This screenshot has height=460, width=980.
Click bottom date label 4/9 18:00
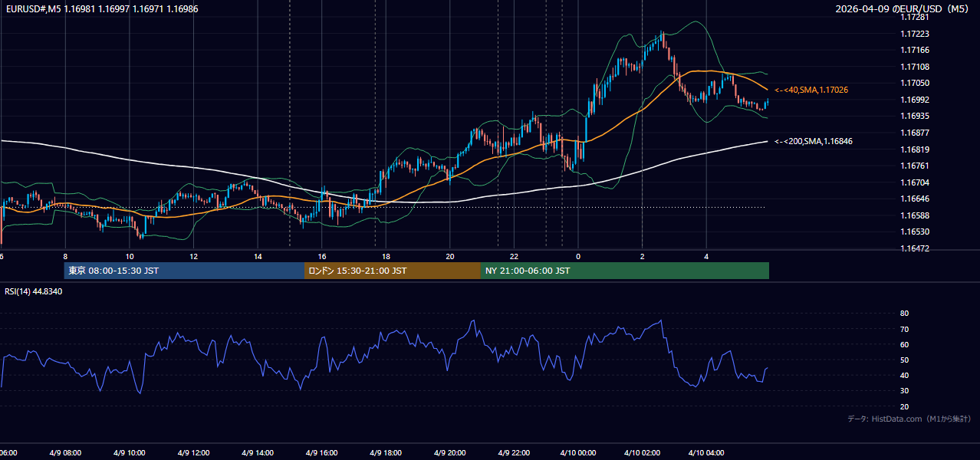click(x=385, y=453)
